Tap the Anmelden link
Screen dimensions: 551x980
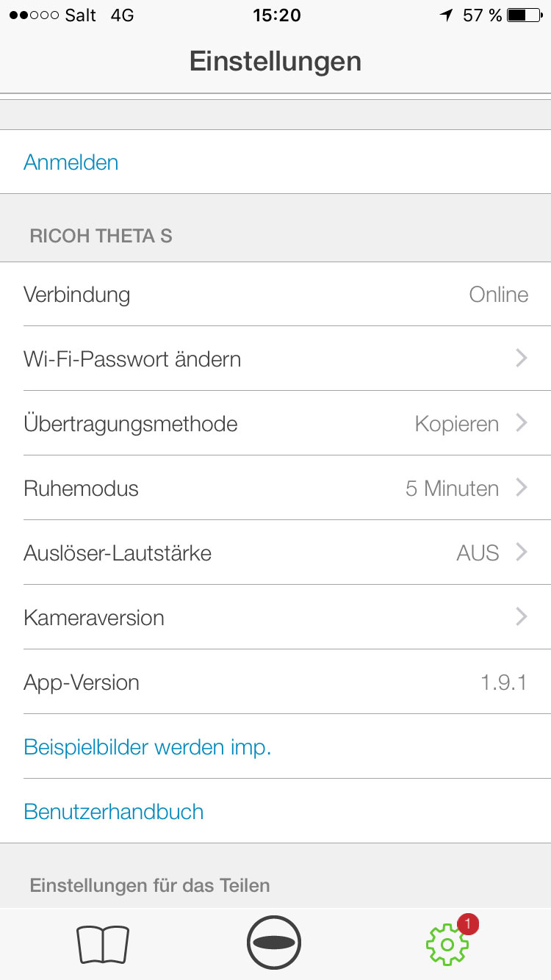click(x=71, y=162)
